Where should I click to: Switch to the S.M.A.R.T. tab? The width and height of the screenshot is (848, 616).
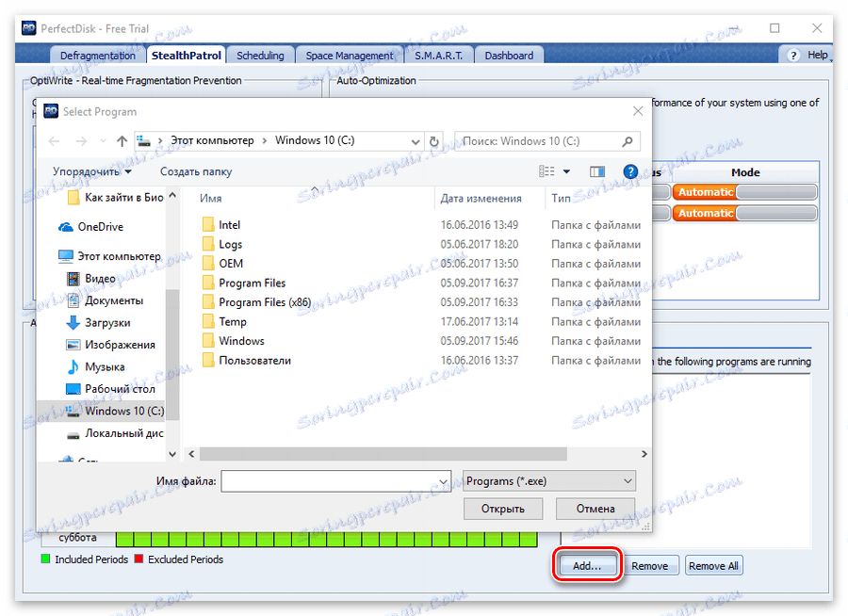click(x=438, y=56)
